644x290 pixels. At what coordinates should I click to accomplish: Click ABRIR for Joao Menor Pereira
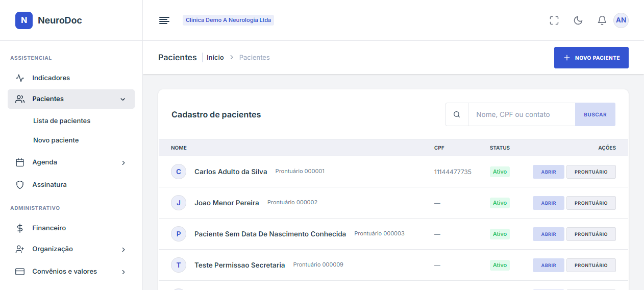coord(549,203)
